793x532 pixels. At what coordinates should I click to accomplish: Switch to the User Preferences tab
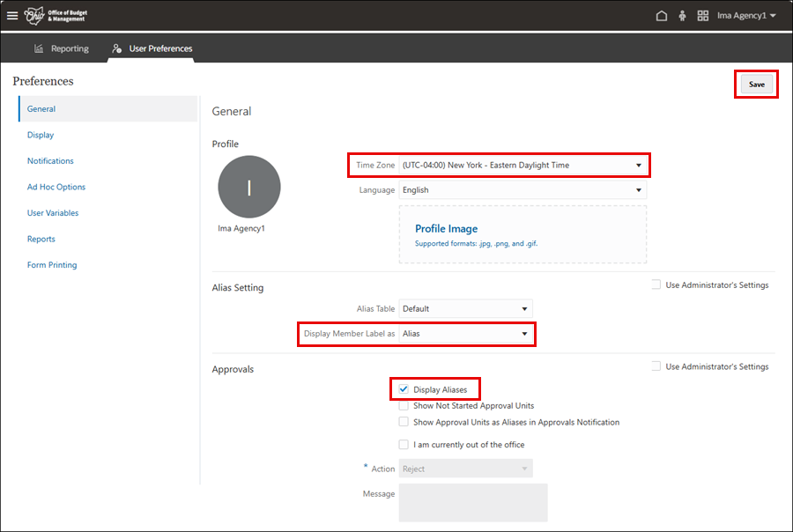(x=152, y=48)
